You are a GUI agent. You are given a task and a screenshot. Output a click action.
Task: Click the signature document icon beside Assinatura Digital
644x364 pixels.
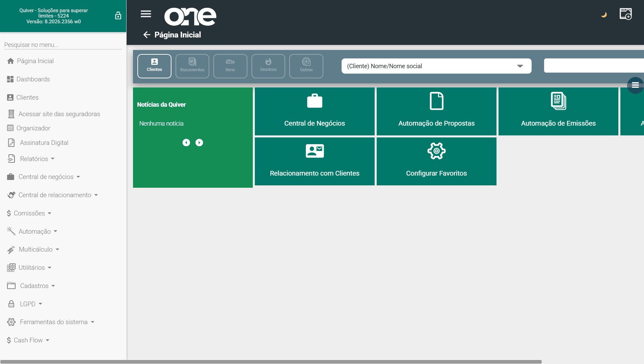click(x=11, y=142)
